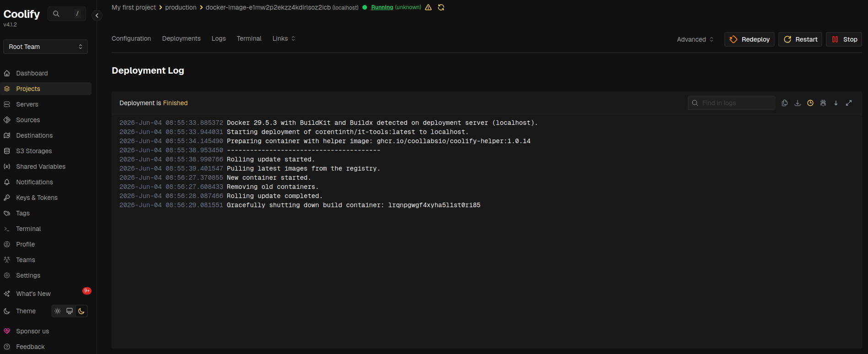The image size is (868, 354).
Task: Open Shared Variables in the sidebar
Action: [46, 166]
